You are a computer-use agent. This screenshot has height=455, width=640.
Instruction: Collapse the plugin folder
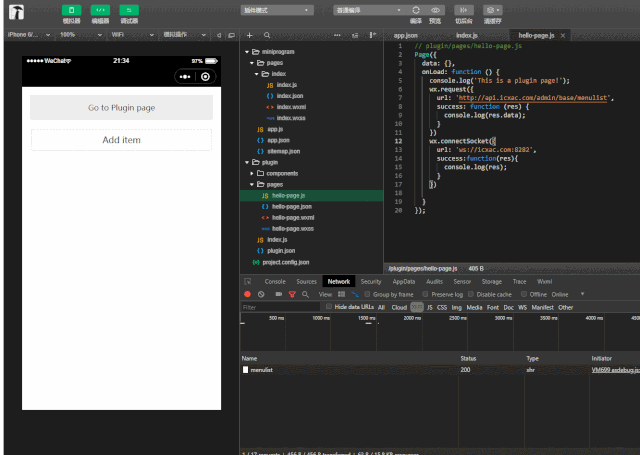click(x=247, y=162)
